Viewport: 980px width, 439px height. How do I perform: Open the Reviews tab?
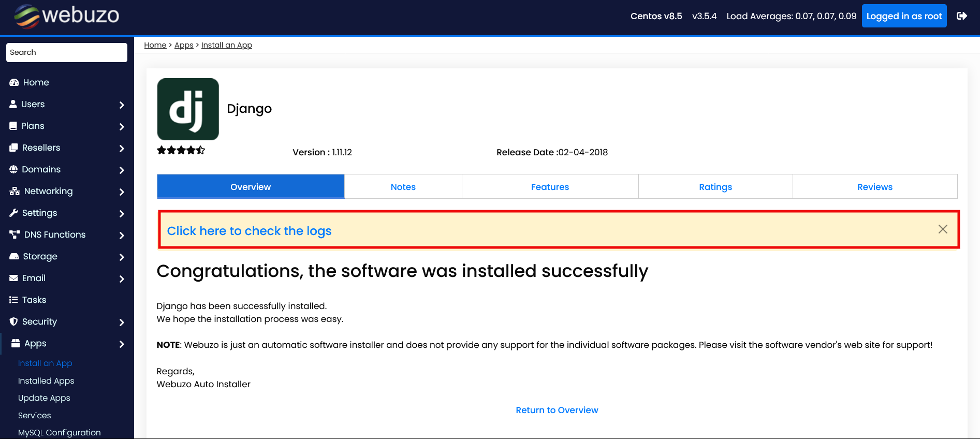click(x=874, y=187)
